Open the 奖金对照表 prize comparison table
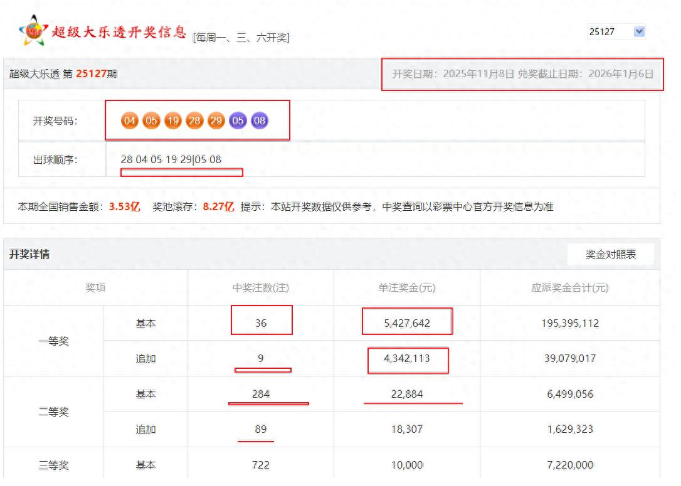Screen dimensions: 681x486 [x=610, y=255]
